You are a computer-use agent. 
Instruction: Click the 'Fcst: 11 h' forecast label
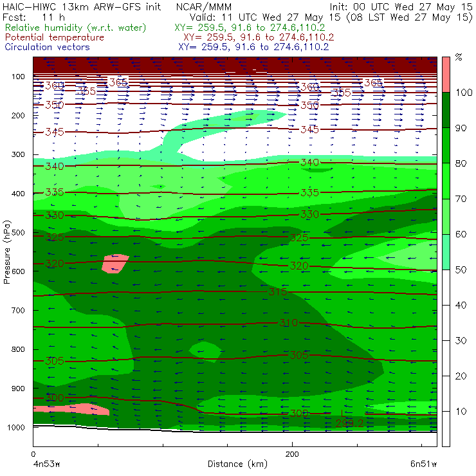click(x=33, y=17)
